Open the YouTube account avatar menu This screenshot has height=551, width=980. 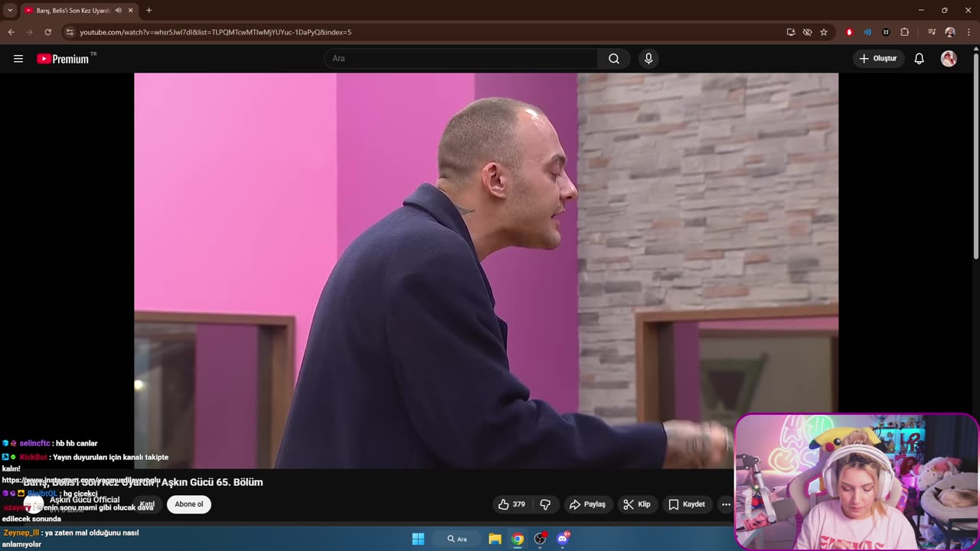pyautogui.click(x=949, y=59)
